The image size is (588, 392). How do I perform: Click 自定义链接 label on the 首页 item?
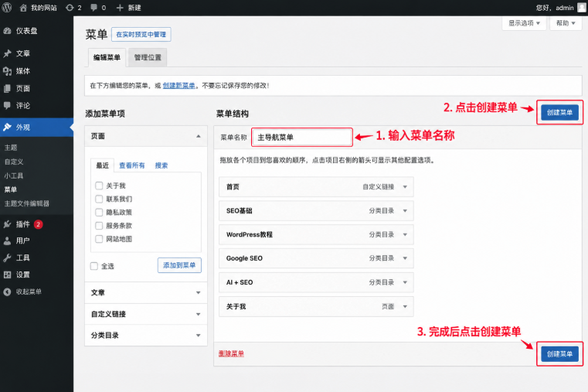[x=379, y=187]
